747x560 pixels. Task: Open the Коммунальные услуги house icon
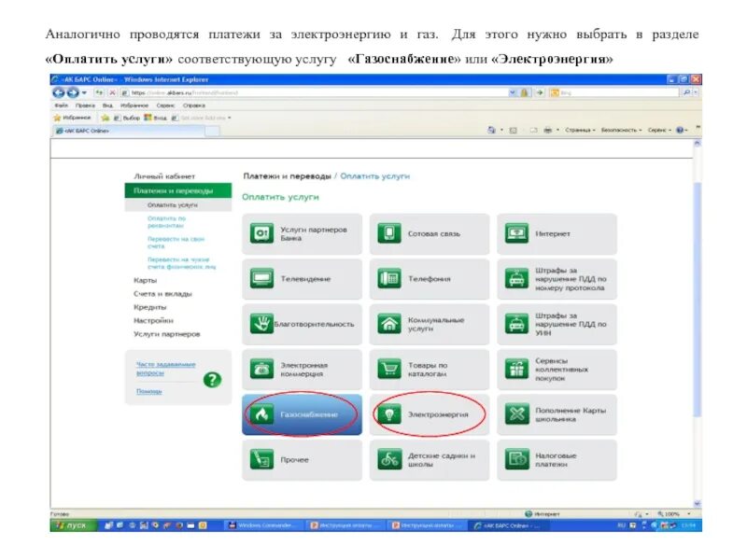[389, 324]
